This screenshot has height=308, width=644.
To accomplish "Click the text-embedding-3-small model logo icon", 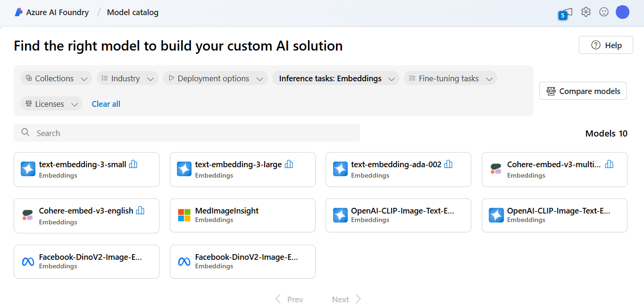I will (x=28, y=169).
